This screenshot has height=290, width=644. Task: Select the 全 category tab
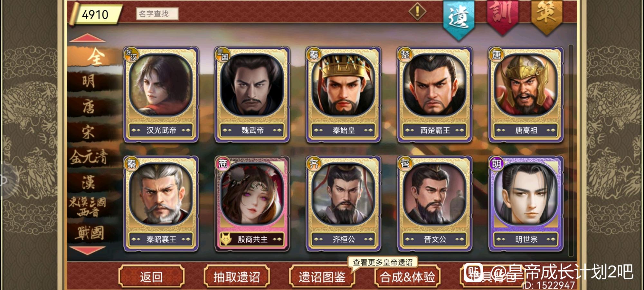pyautogui.click(x=96, y=57)
